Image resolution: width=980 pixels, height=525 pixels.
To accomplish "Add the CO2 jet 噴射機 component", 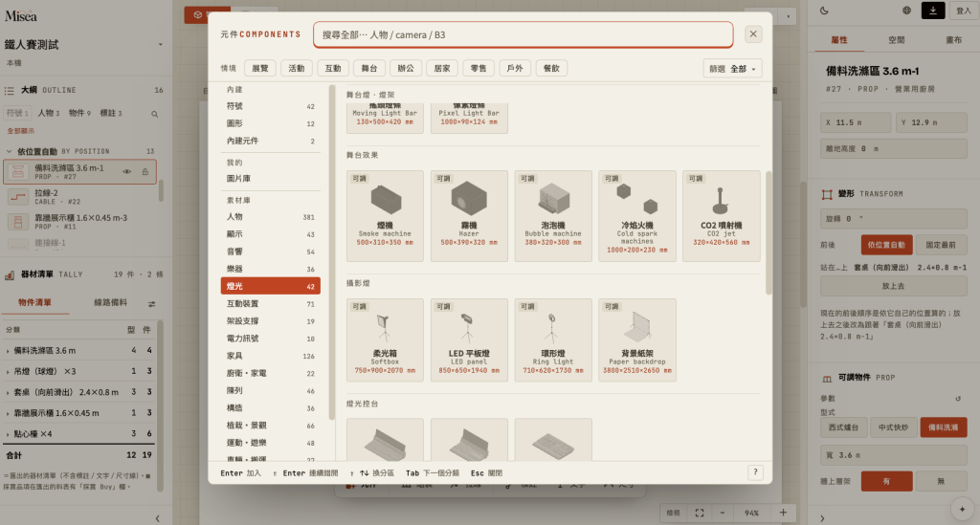I will click(722, 215).
